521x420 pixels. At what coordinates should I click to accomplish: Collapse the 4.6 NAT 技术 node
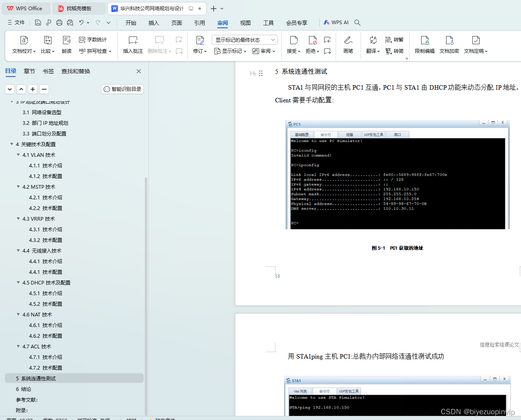pyautogui.click(x=18, y=314)
